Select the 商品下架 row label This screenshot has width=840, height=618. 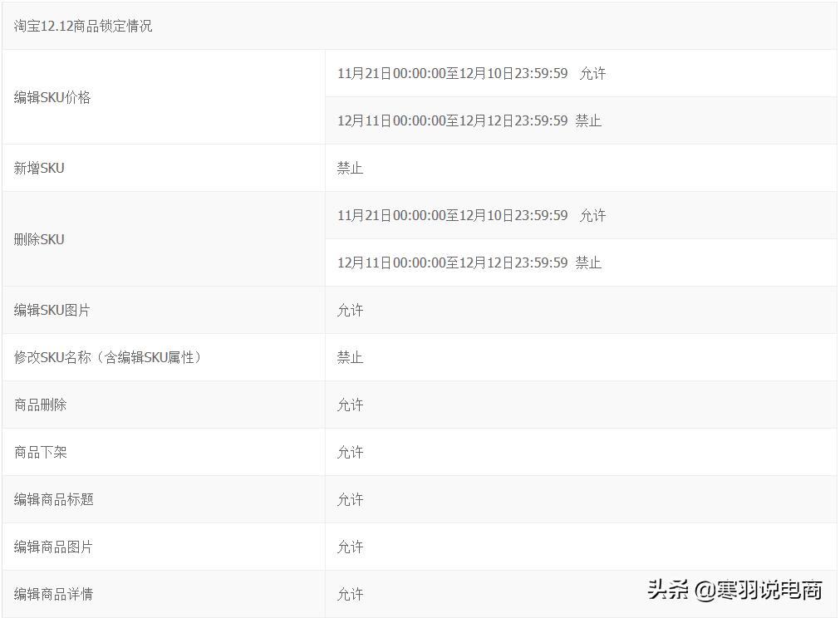[x=40, y=452]
